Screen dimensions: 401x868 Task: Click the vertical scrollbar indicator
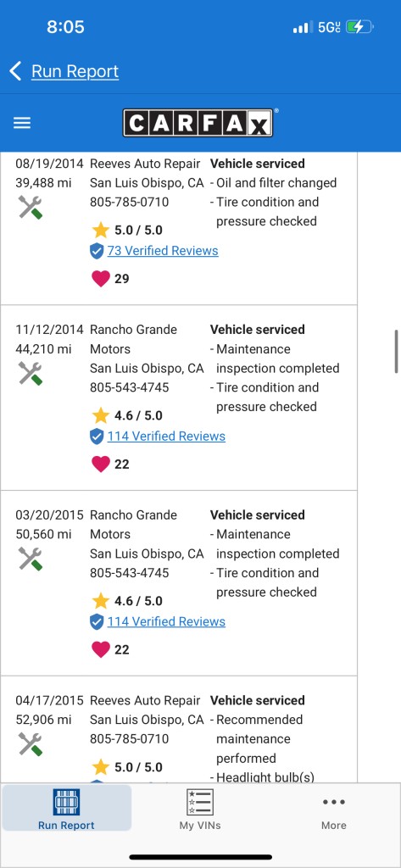coord(396,352)
